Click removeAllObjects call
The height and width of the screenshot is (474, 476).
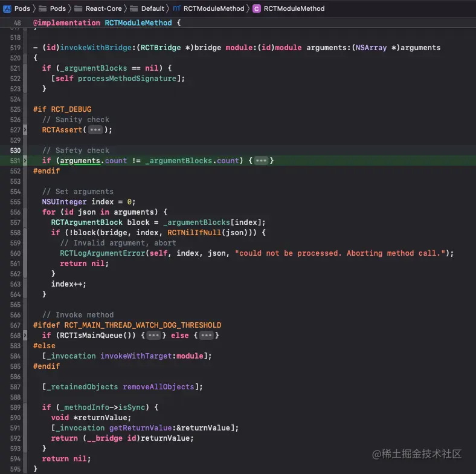pyautogui.click(x=158, y=387)
